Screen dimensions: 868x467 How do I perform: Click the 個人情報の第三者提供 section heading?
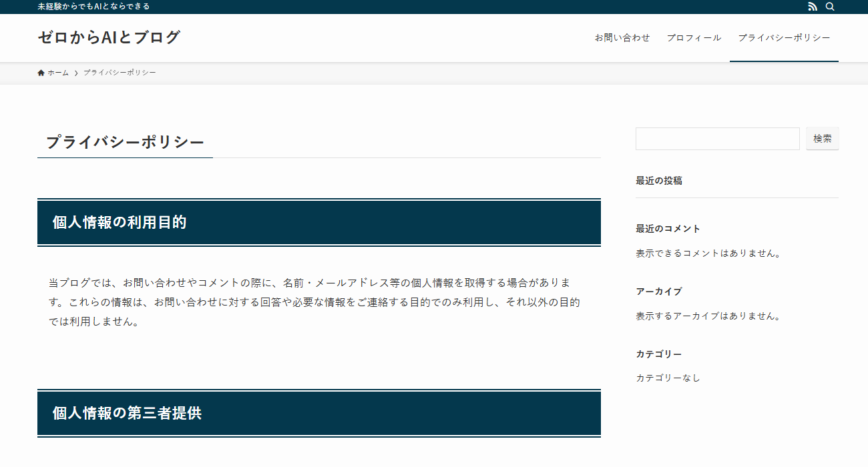click(x=319, y=413)
